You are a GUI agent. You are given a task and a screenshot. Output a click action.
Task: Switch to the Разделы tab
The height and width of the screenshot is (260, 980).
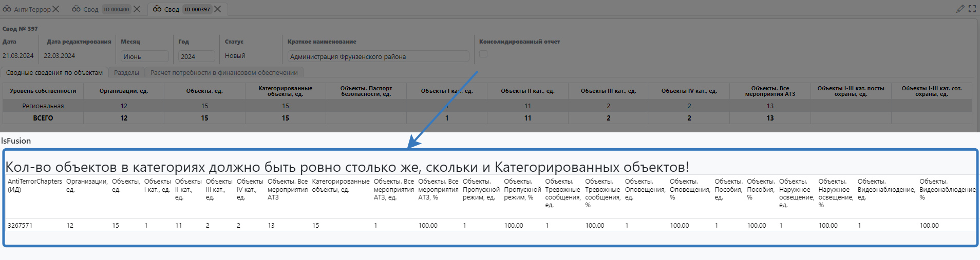click(x=126, y=73)
